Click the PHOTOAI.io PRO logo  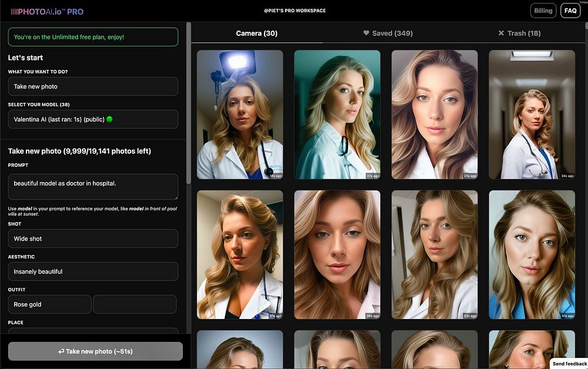coord(47,12)
